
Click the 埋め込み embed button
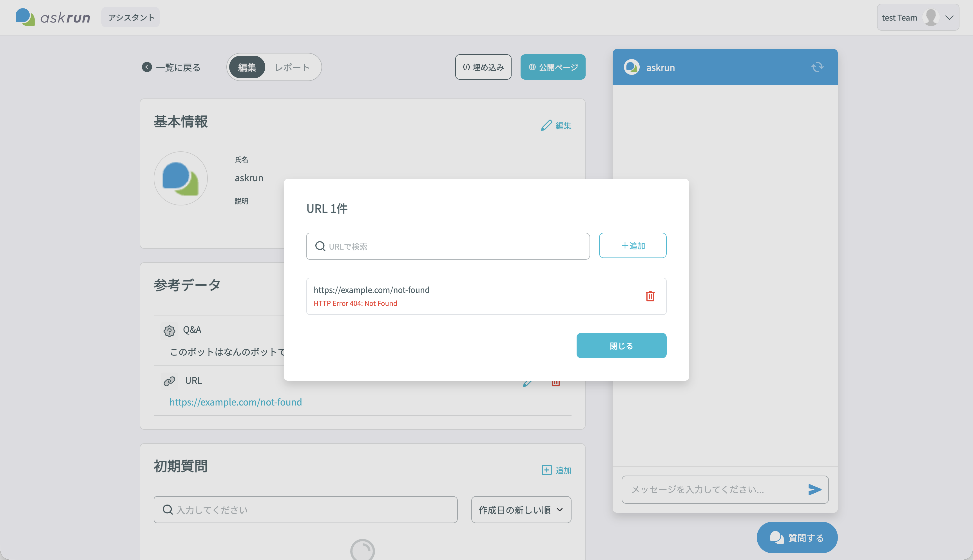tap(483, 67)
